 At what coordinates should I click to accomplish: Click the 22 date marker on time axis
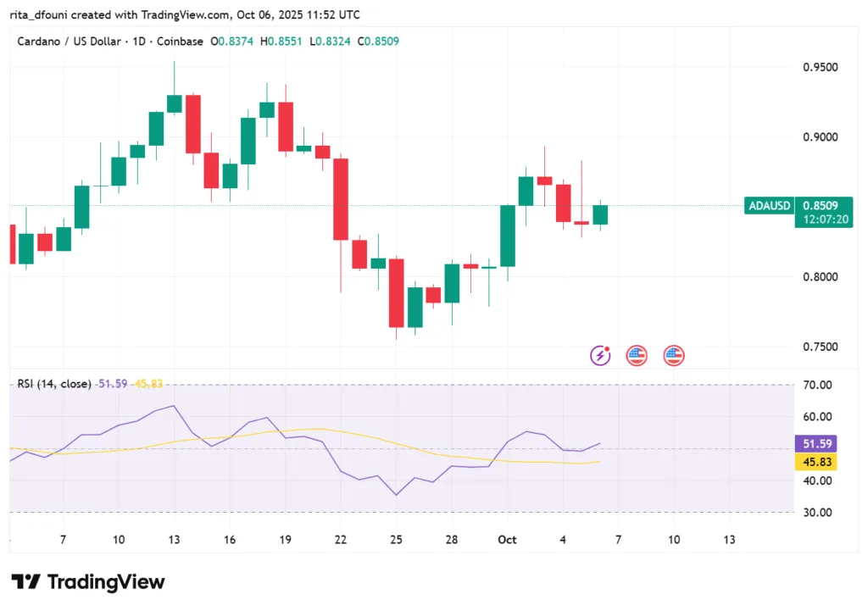pos(341,540)
